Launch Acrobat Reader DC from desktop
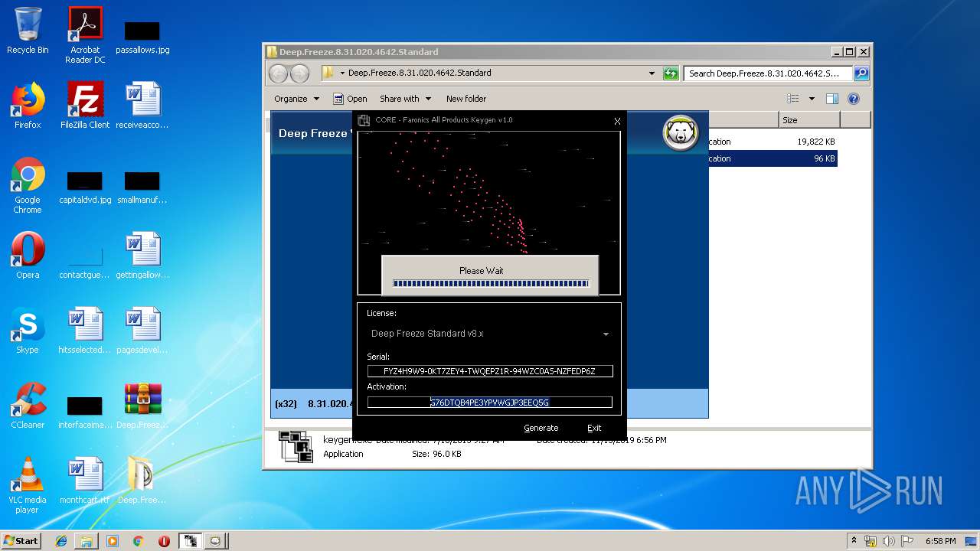 [85, 35]
